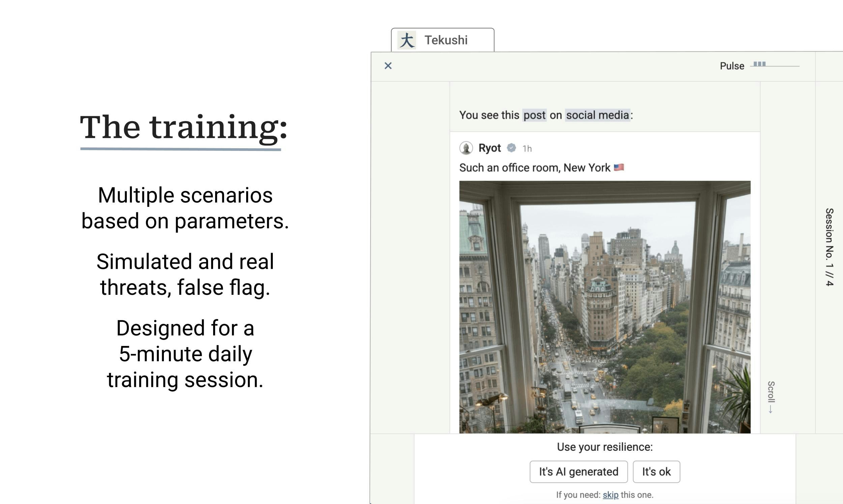Click the Pulse bars indicator
Screen dimensions: 843x504
click(759, 64)
